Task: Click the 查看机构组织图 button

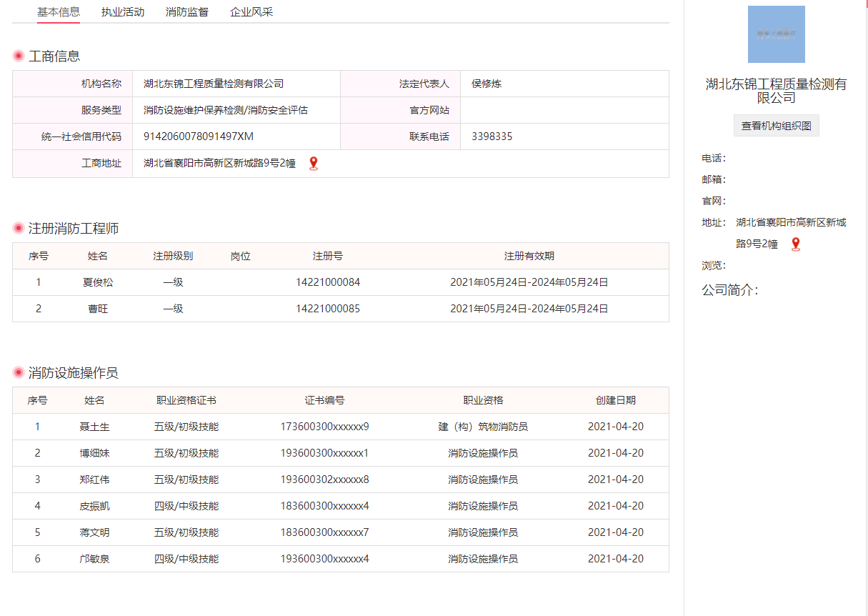Action: pyautogui.click(x=776, y=126)
